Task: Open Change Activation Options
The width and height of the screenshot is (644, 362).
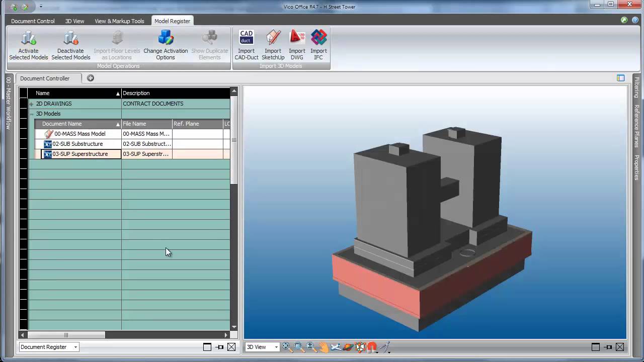Action: pyautogui.click(x=166, y=45)
